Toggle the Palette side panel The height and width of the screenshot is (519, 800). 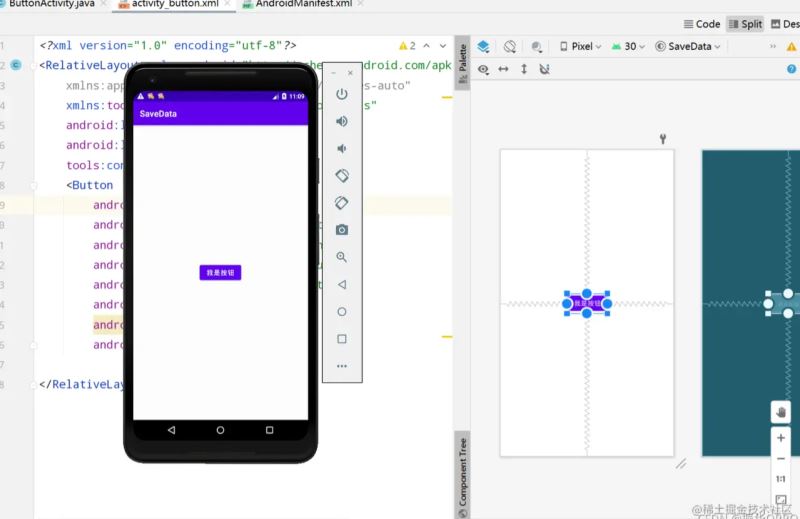point(462,64)
